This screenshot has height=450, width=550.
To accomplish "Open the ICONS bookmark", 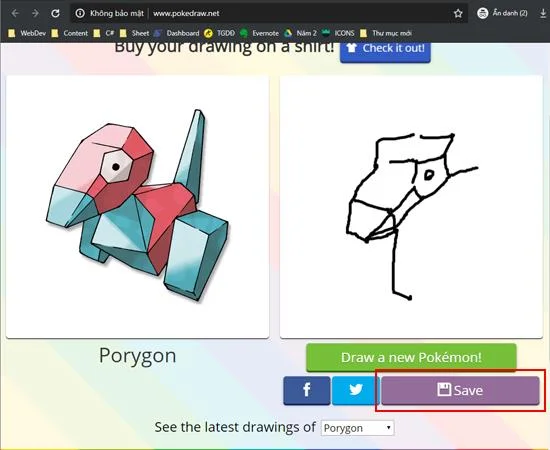I will (x=338, y=33).
